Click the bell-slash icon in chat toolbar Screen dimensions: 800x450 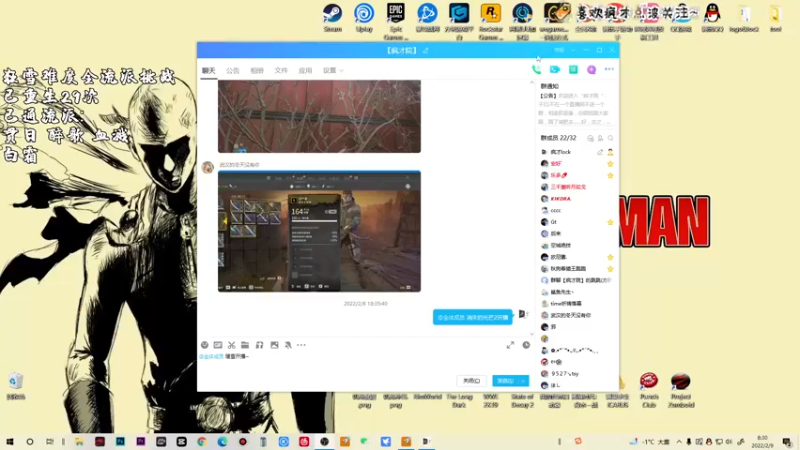click(288, 345)
